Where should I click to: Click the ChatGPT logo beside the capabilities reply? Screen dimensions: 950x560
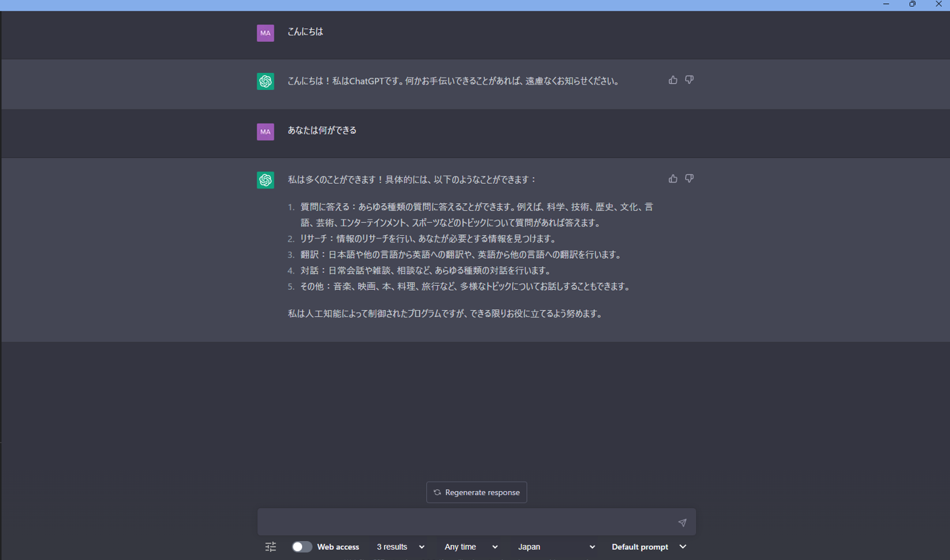[x=266, y=180]
